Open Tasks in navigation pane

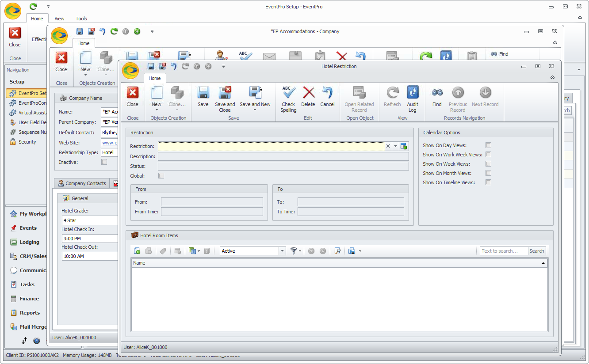[x=27, y=284]
